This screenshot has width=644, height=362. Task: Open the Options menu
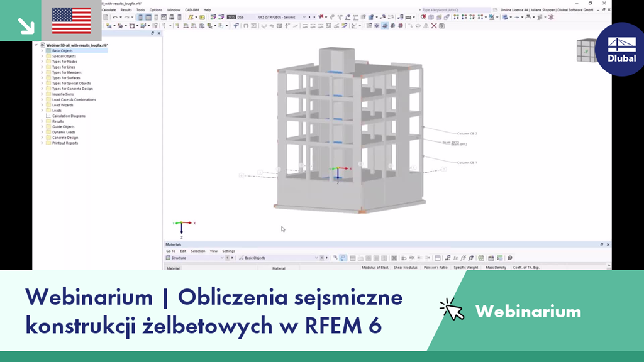coord(156,10)
